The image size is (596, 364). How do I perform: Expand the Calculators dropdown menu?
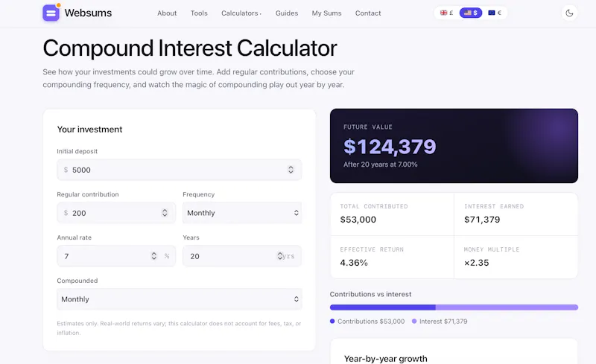click(x=241, y=13)
